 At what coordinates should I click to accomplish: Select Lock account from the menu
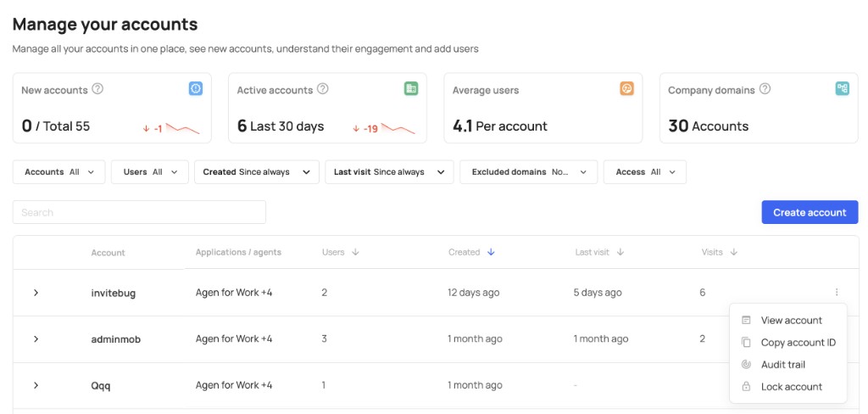pos(788,387)
